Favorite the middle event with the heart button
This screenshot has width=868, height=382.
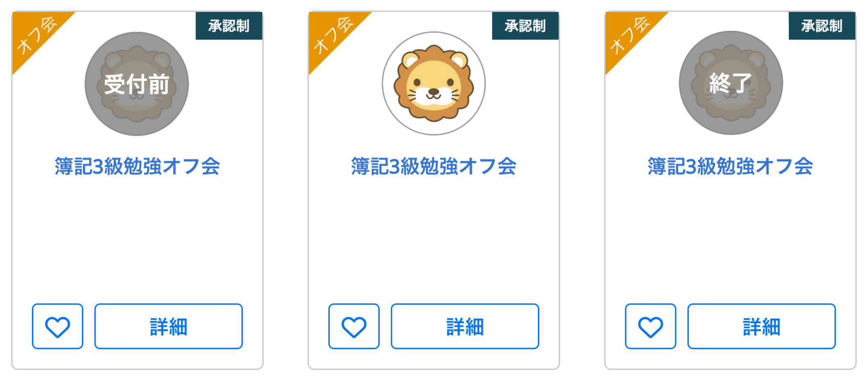click(354, 327)
